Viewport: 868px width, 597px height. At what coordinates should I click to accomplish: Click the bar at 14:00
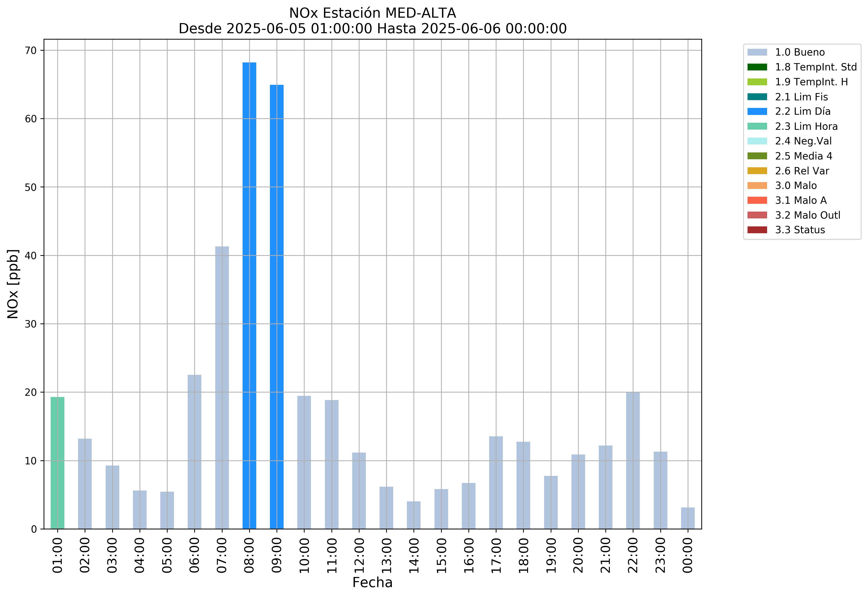(x=413, y=515)
